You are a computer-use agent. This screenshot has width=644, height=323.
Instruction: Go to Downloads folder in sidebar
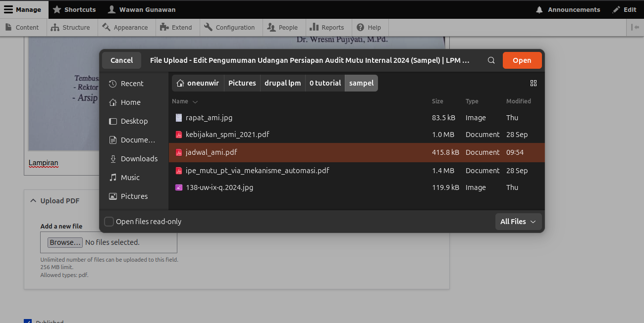pyautogui.click(x=133, y=159)
